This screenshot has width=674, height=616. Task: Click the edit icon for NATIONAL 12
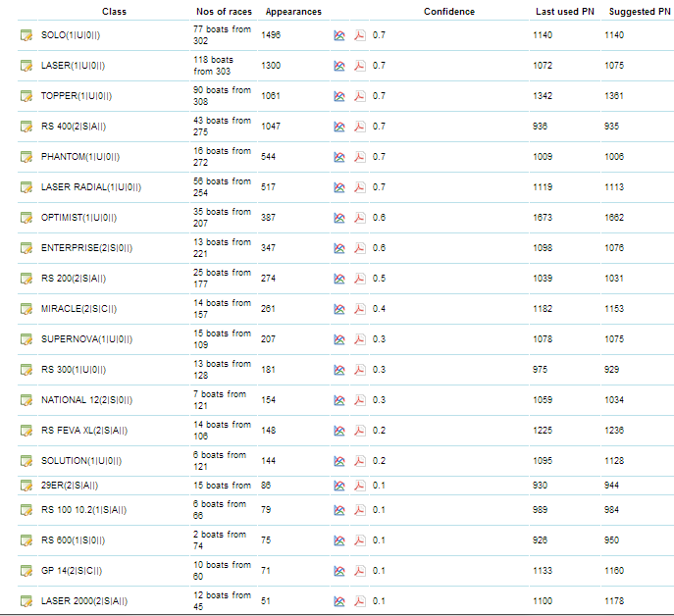tap(26, 400)
